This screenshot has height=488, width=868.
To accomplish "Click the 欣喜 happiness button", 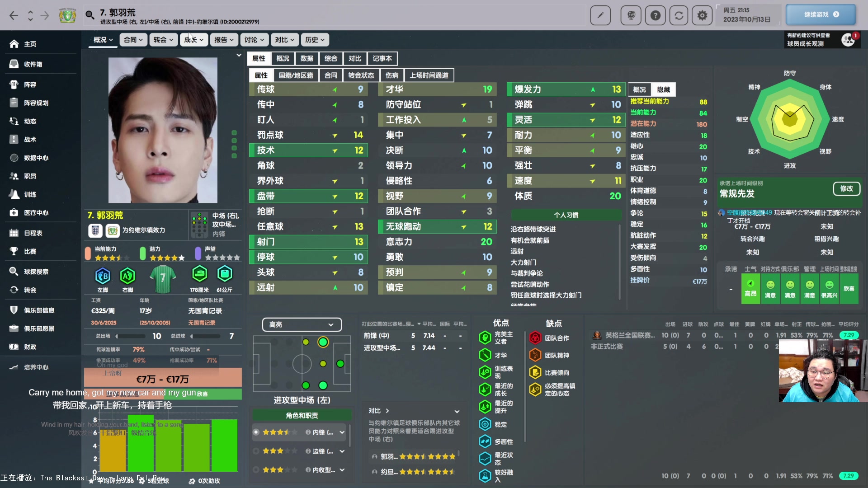I will [849, 288].
